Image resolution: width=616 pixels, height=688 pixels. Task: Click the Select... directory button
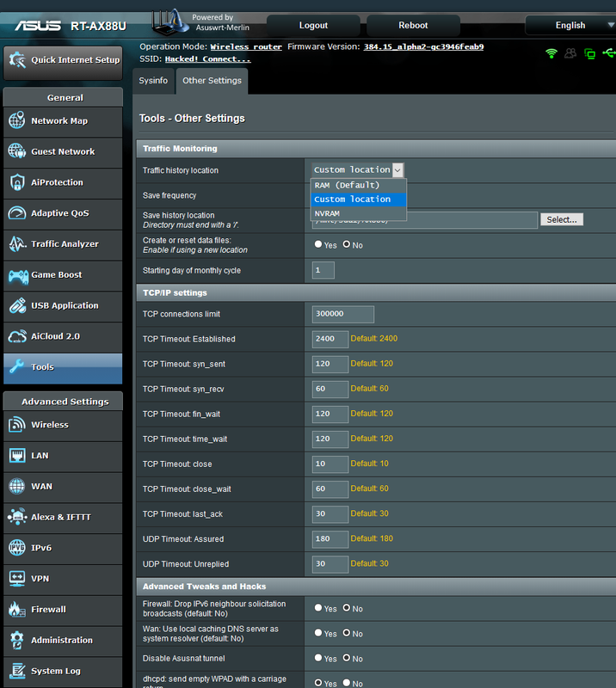(562, 219)
